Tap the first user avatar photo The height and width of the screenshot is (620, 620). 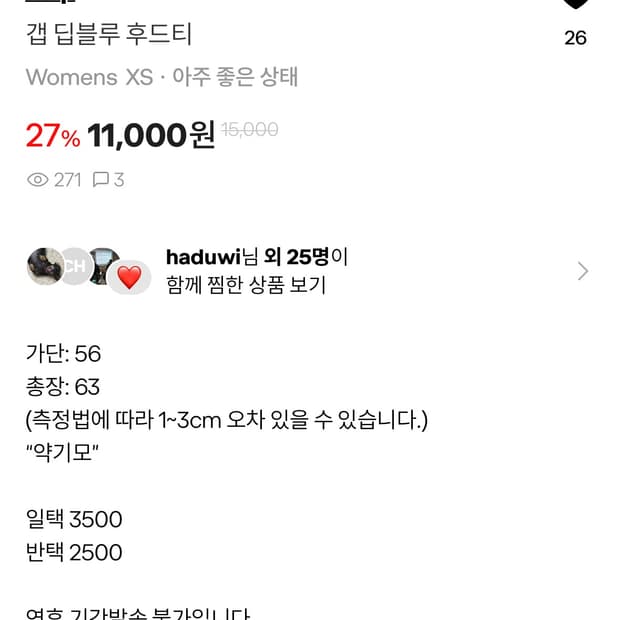(x=44, y=266)
